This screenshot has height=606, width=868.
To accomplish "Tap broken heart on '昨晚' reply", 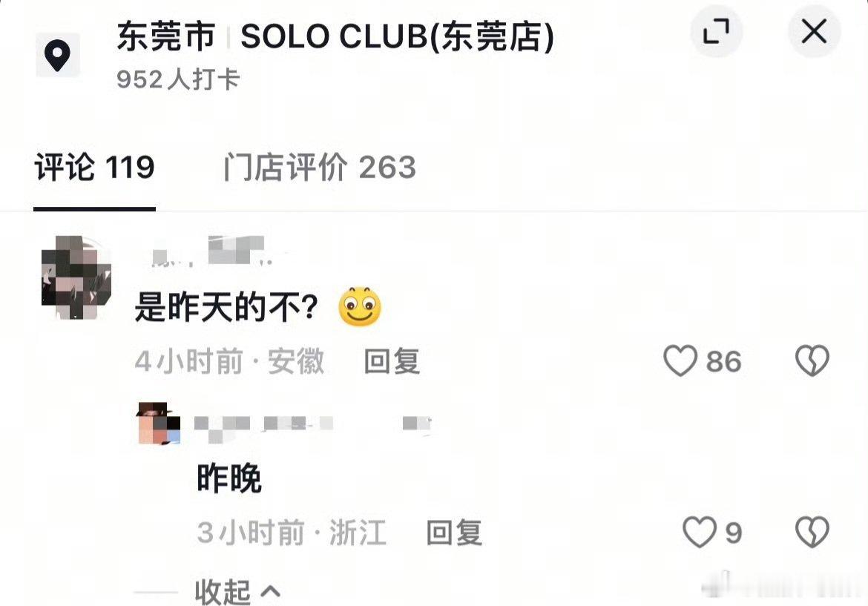I will coord(812,532).
